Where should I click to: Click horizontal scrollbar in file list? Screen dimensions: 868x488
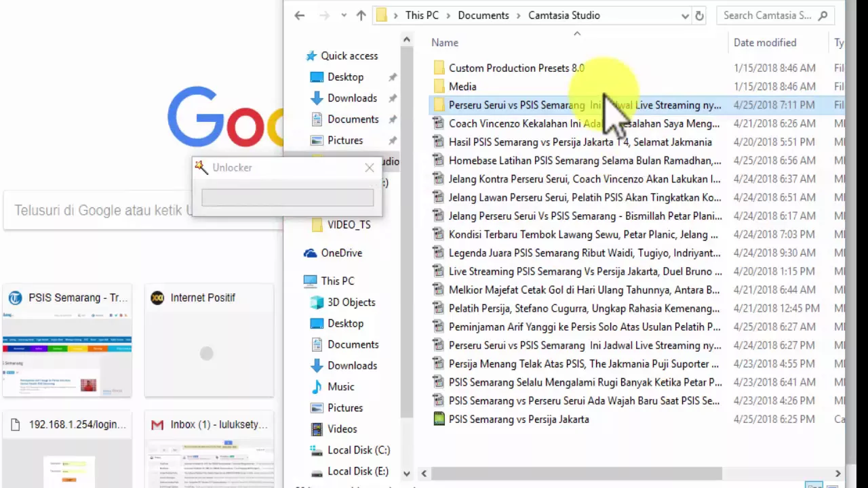point(576,474)
